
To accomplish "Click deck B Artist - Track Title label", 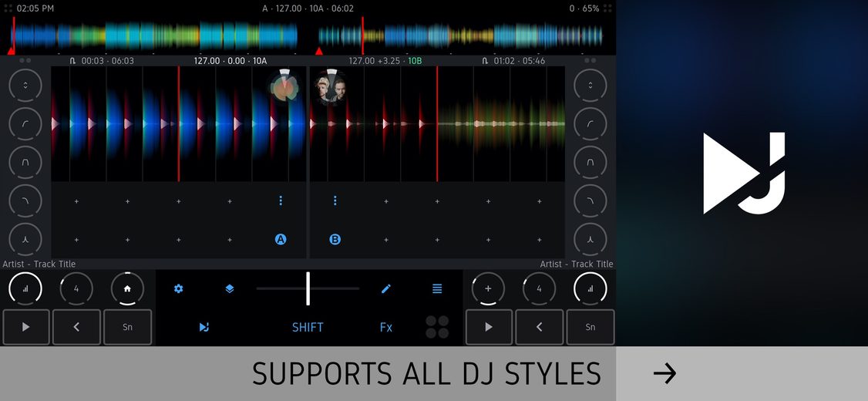I will [x=577, y=265].
